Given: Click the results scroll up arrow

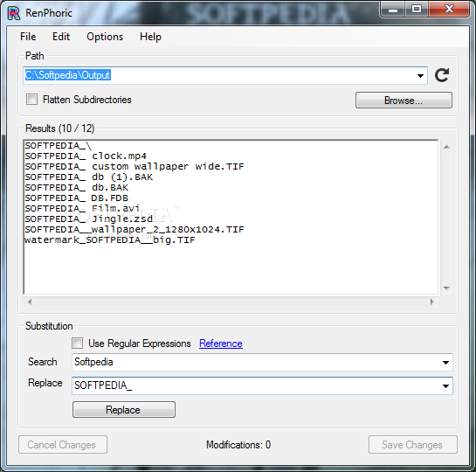Looking at the screenshot, I should pyautogui.click(x=446, y=147).
